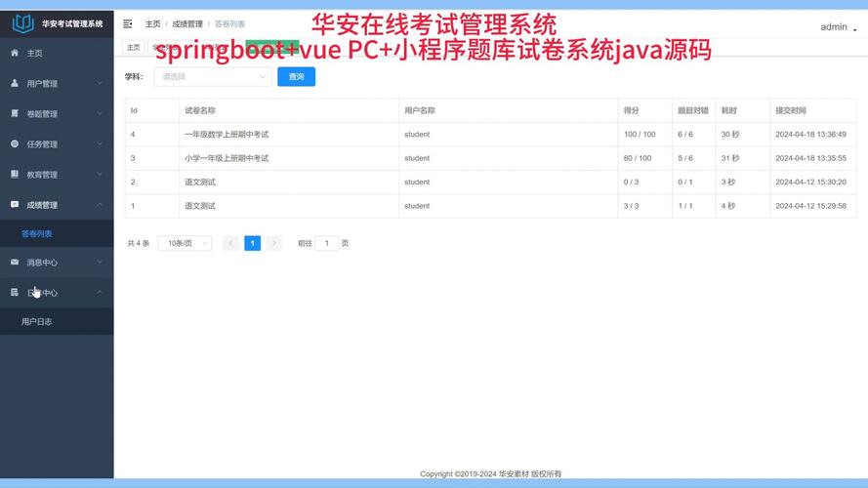Image resolution: width=868 pixels, height=488 pixels.
Task: Open the 用户日志 submenu item
Action: pyautogui.click(x=36, y=321)
